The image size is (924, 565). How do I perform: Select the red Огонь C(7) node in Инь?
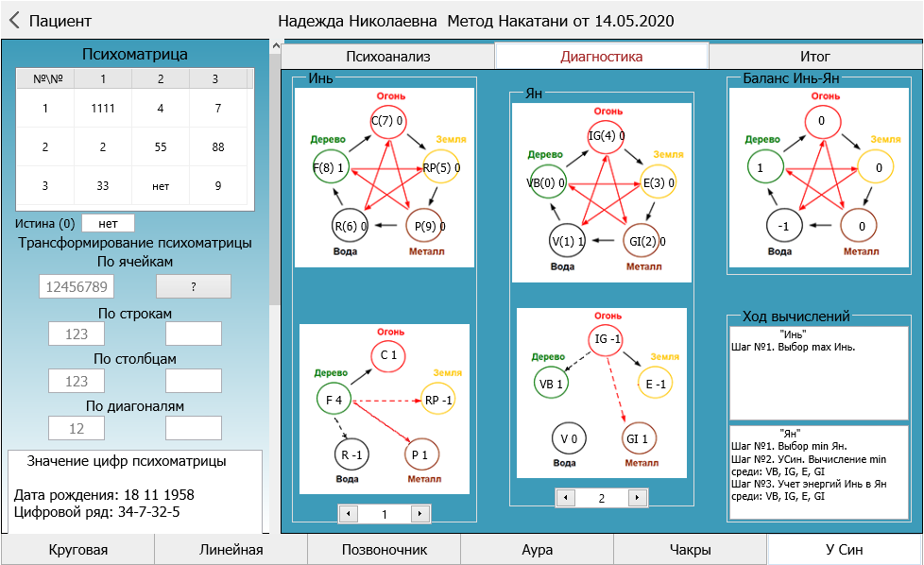(387, 121)
